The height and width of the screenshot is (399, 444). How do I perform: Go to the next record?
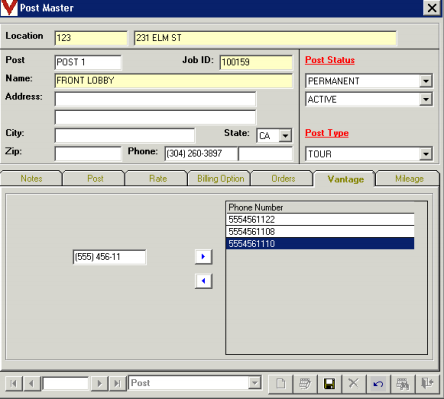(99, 383)
